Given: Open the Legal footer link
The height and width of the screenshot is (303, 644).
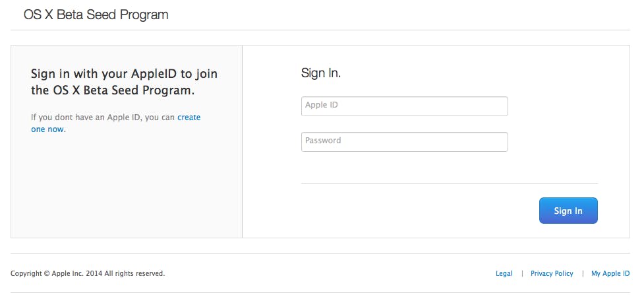Looking at the screenshot, I should point(504,273).
